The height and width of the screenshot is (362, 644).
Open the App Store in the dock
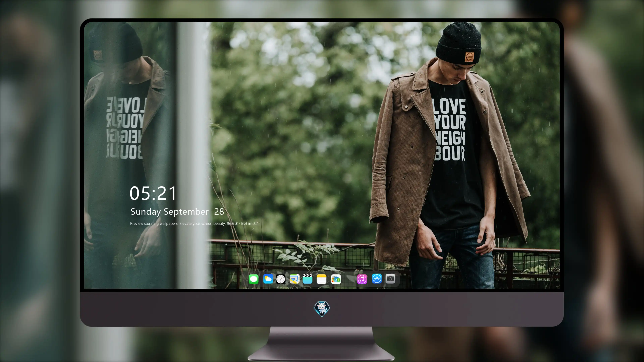click(x=377, y=279)
